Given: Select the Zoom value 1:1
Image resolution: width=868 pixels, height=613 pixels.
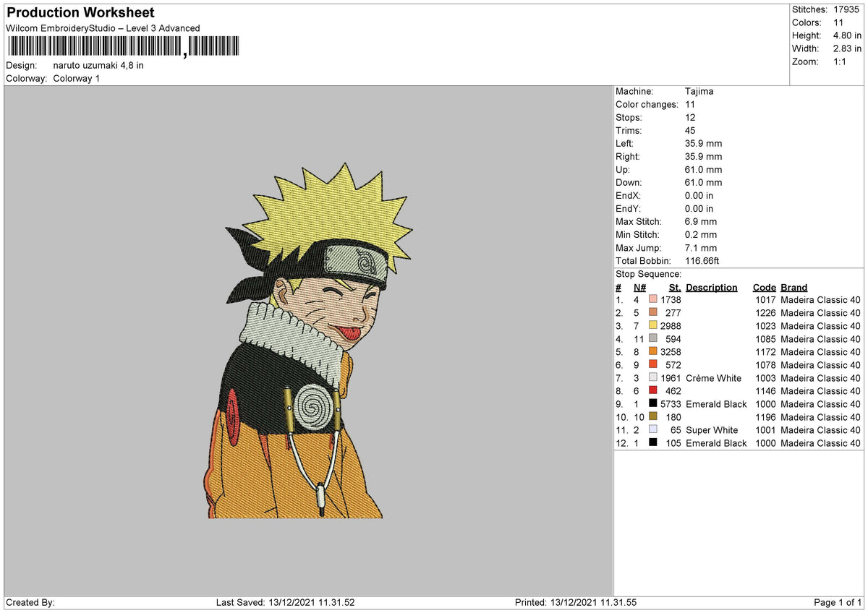Looking at the screenshot, I should click(x=841, y=61).
